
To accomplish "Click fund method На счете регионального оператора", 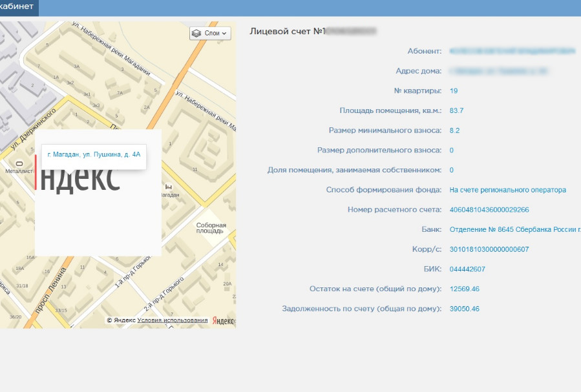I will click(507, 190).
